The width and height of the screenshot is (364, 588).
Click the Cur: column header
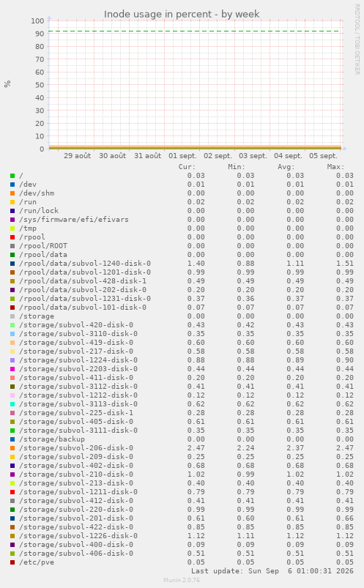(187, 167)
